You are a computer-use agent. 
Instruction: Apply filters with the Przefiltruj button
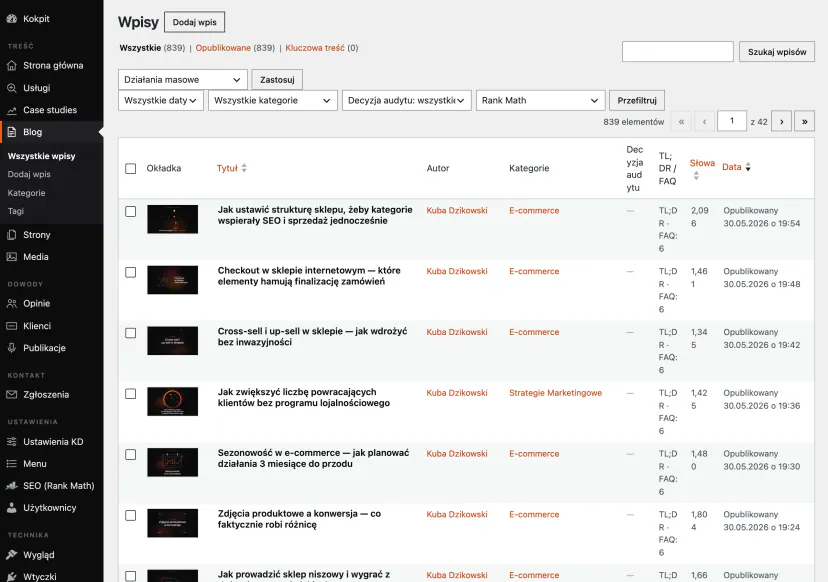637,100
